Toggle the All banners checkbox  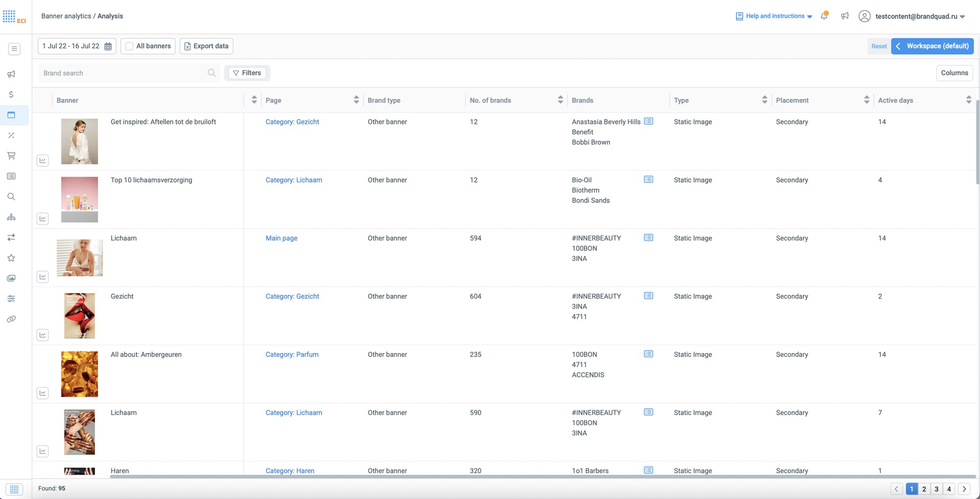click(129, 46)
